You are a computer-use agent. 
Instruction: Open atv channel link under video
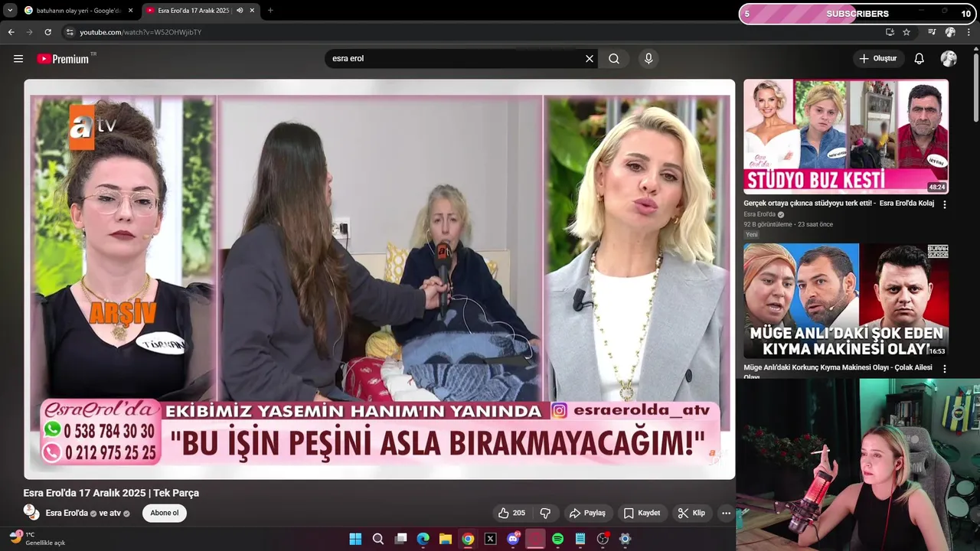pyautogui.click(x=116, y=513)
